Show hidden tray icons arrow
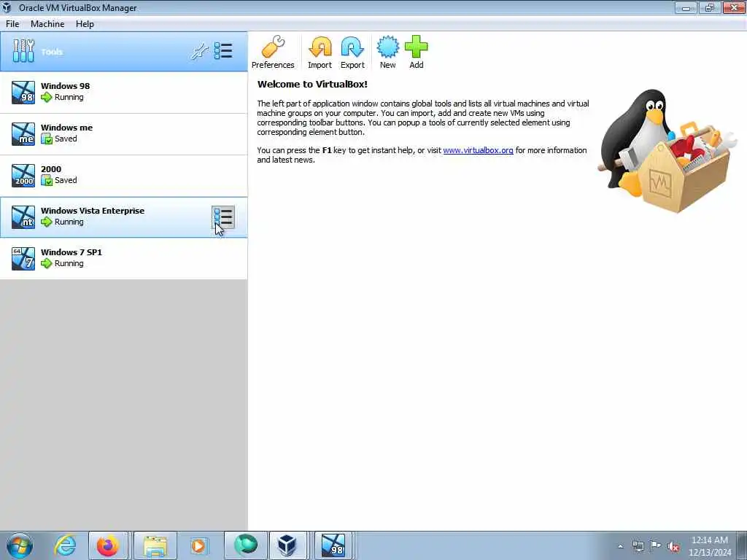Viewport: 747px width, 560px height. (x=620, y=546)
